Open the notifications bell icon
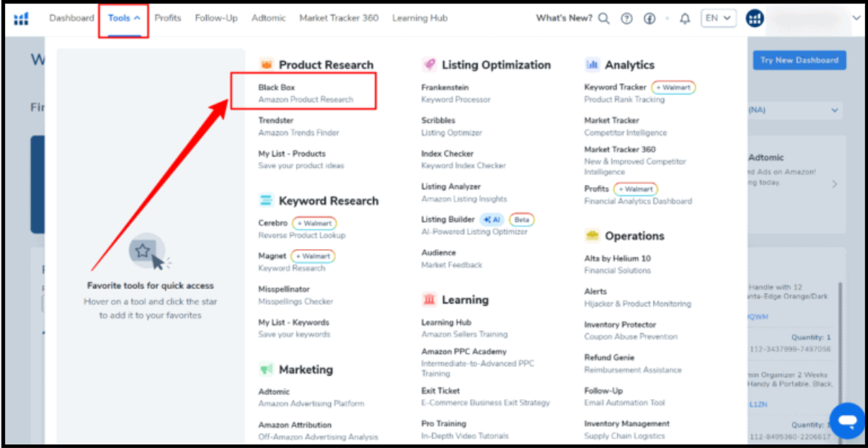868x448 pixels. [685, 18]
